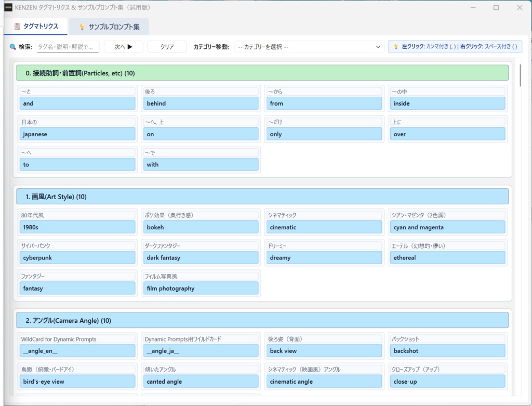Click the 画風(Art Style) category header
The height and width of the screenshot is (406, 532).
click(x=262, y=197)
